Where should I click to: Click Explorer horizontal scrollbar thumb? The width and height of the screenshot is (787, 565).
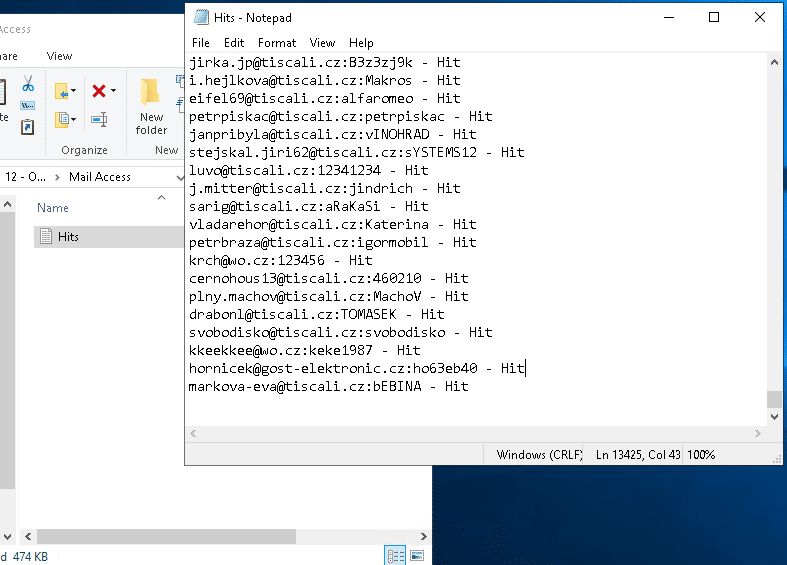point(166,536)
